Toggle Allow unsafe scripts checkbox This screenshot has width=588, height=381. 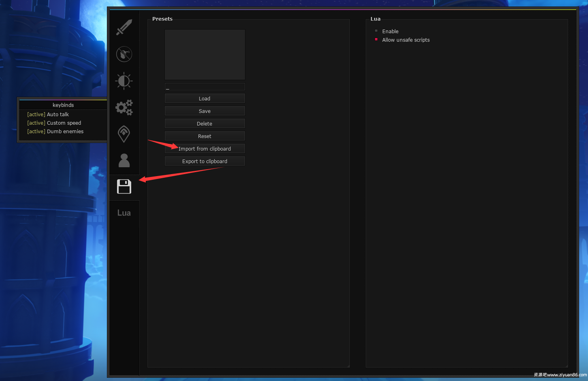click(x=376, y=40)
